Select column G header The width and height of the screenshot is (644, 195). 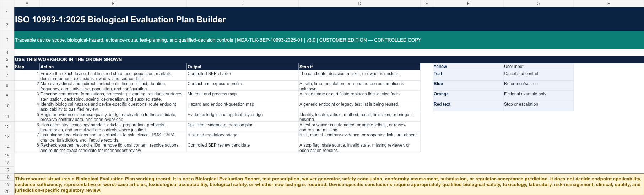pos(538,4)
